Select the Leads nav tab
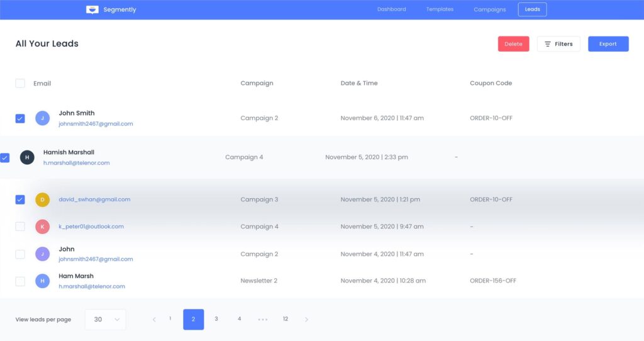644x341 pixels. [x=532, y=9]
